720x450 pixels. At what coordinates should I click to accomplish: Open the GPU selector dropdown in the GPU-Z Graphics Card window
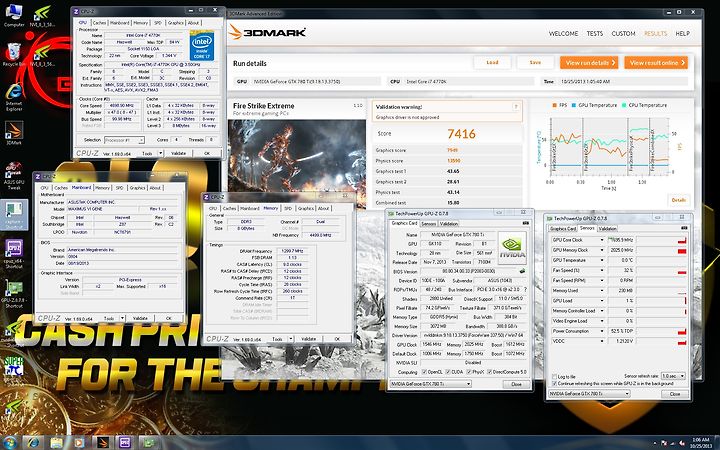click(430, 384)
